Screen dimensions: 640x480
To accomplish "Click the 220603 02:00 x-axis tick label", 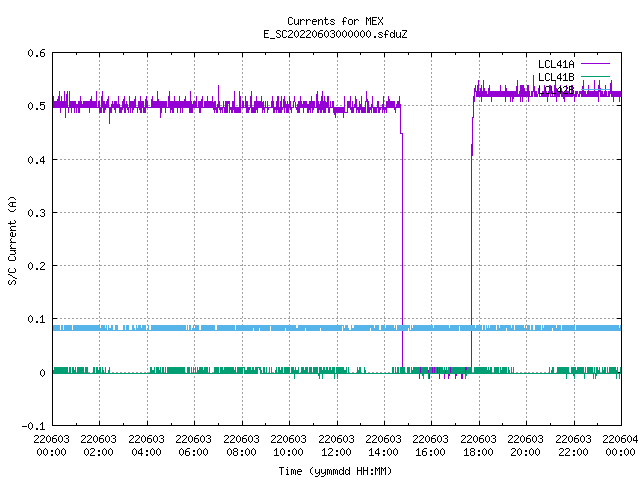I will [98, 445].
